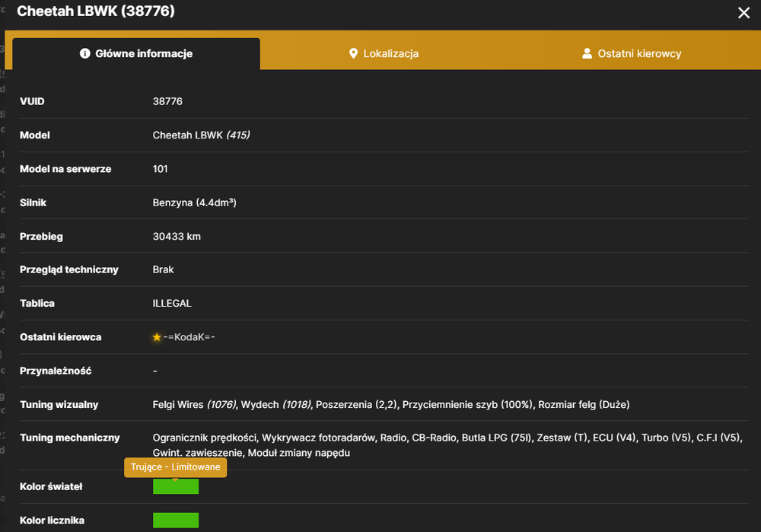Click the Model value Cheetah LBWK (415)
Image resolution: width=761 pixels, height=532 pixels.
pos(202,135)
